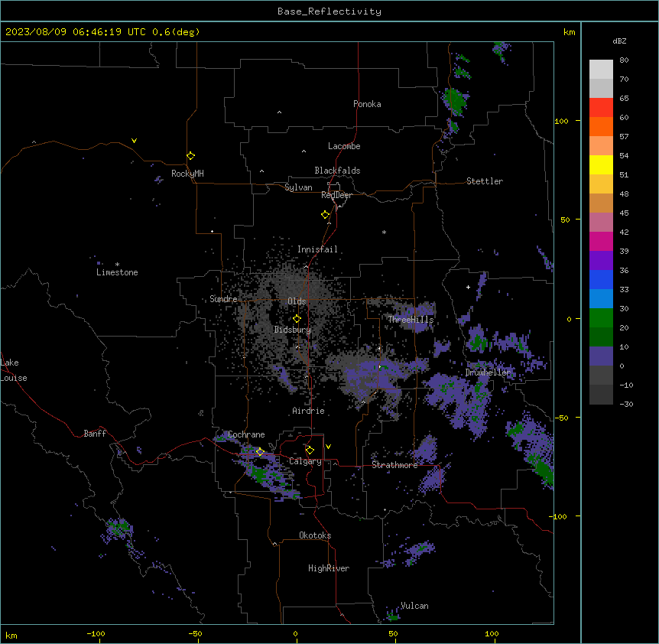Click the HighRiver label
659x644 pixels.
[x=329, y=568]
